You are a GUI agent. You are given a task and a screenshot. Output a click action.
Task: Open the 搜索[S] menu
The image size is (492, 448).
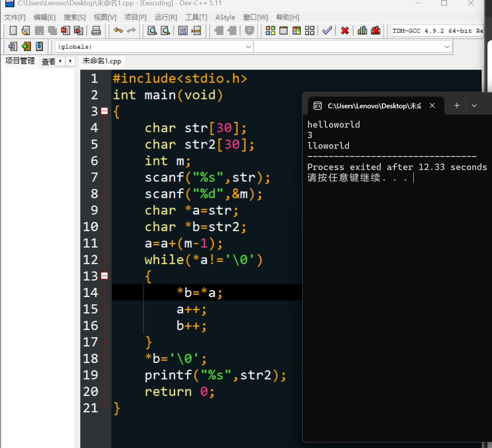75,17
